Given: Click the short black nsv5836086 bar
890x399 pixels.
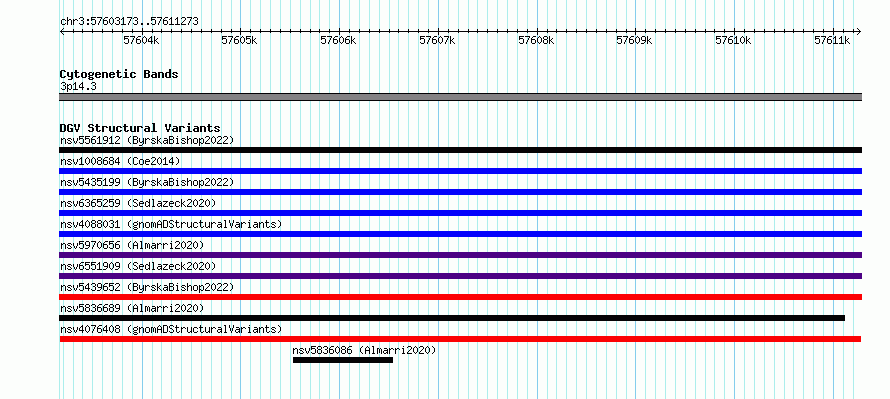Looking at the screenshot, I should (343, 360).
